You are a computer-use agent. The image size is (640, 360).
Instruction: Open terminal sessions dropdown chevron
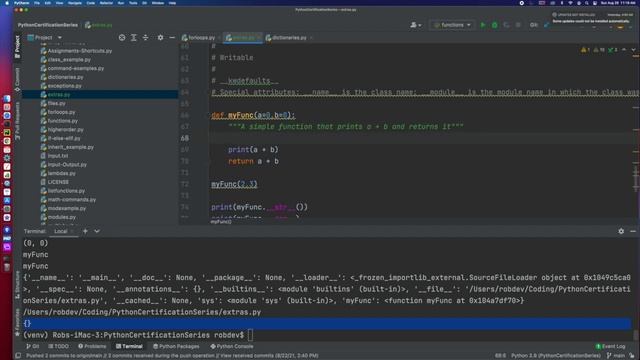(97, 231)
